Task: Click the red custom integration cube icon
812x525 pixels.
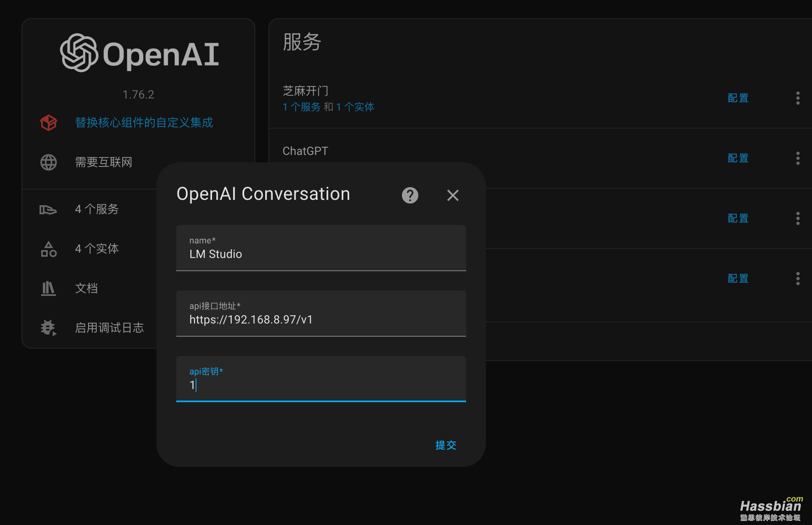Action: tap(49, 123)
